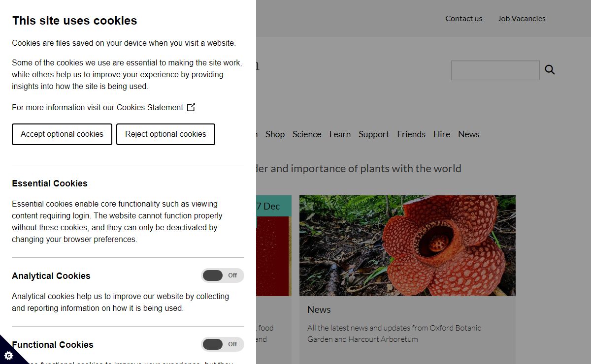The height and width of the screenshot is (364, 591).
Task: Enable the Functional Cookies toggle
Action: (222, 344)
